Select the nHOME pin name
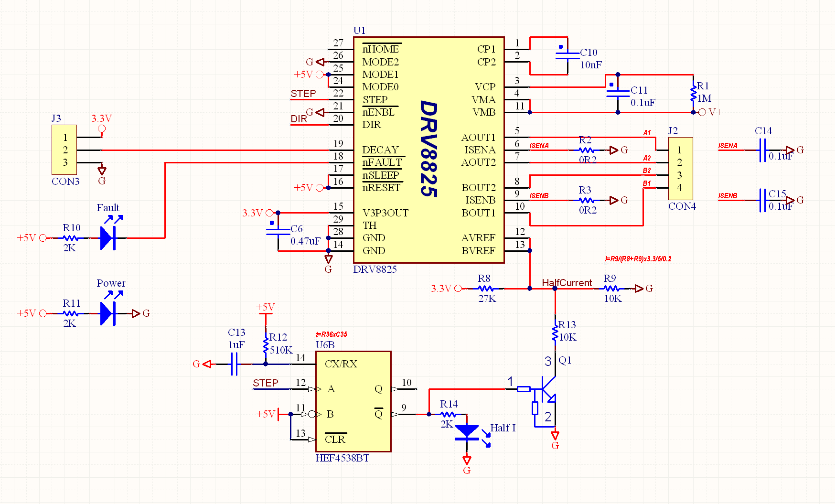The width and height of the screenshot is (835, 504). tap(381, 49)
